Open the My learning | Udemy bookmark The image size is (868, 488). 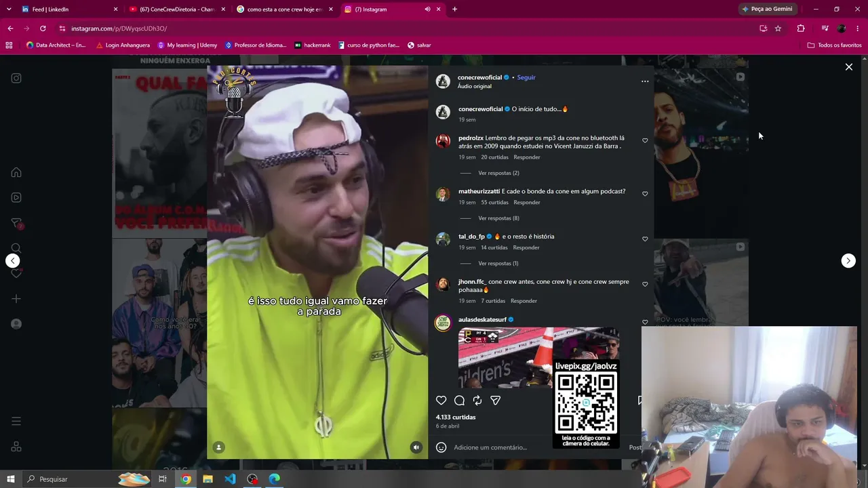(x=187, y=45)
